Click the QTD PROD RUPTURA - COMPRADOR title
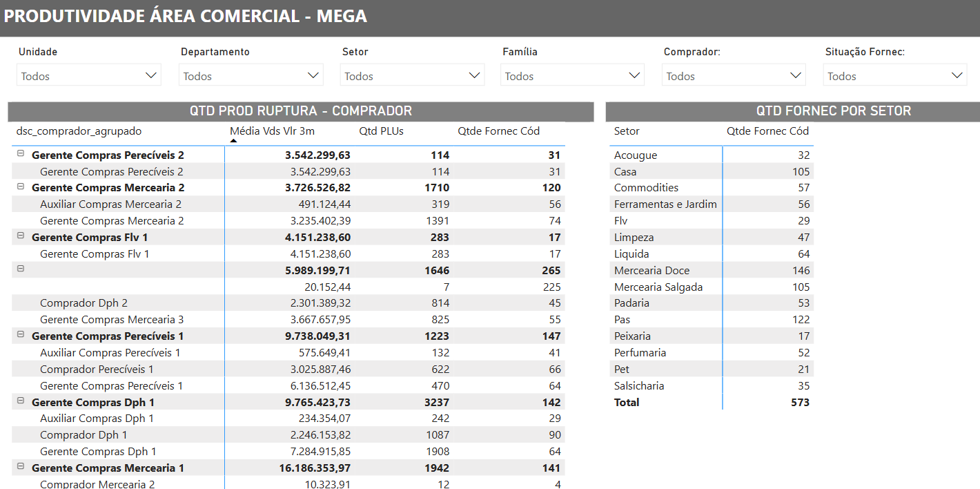 tap(301, 111)
